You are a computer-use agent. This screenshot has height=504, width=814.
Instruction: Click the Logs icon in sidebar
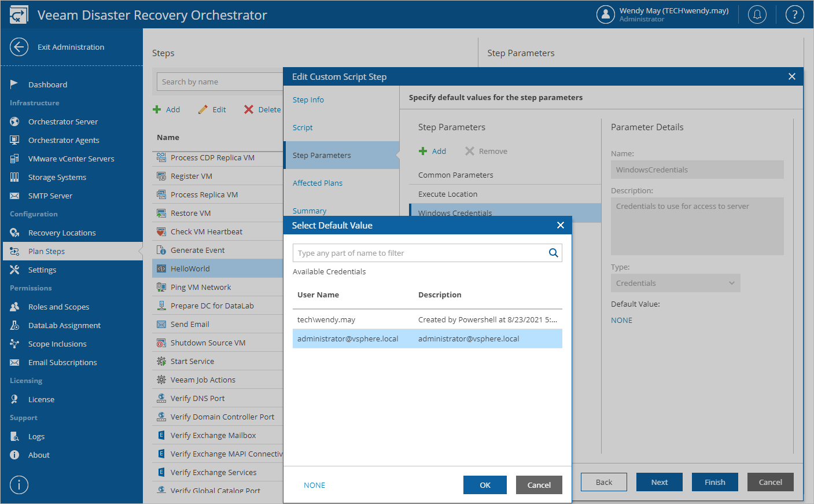(x=14, y=436)
